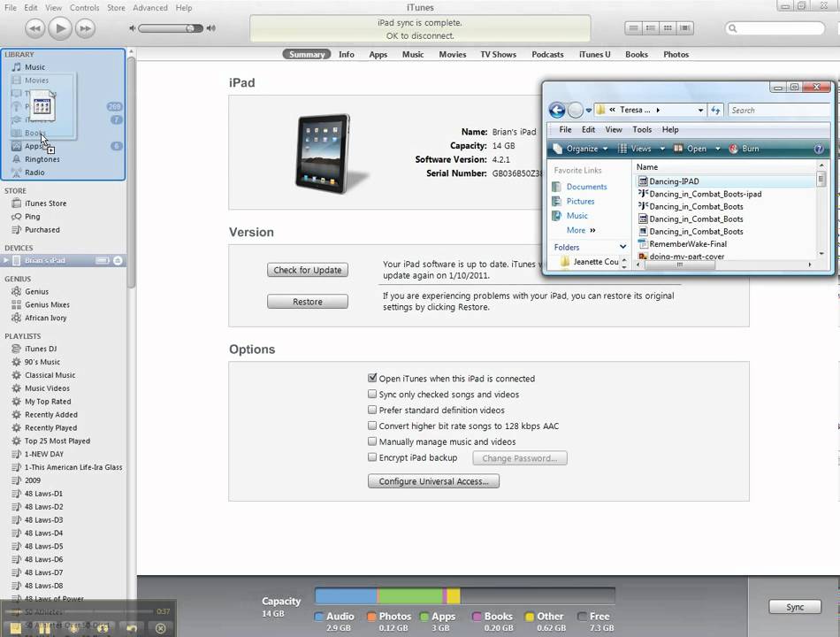840x637 pixels.
Task: Click the green Apps segment of capacity bar
Action: 410,595
